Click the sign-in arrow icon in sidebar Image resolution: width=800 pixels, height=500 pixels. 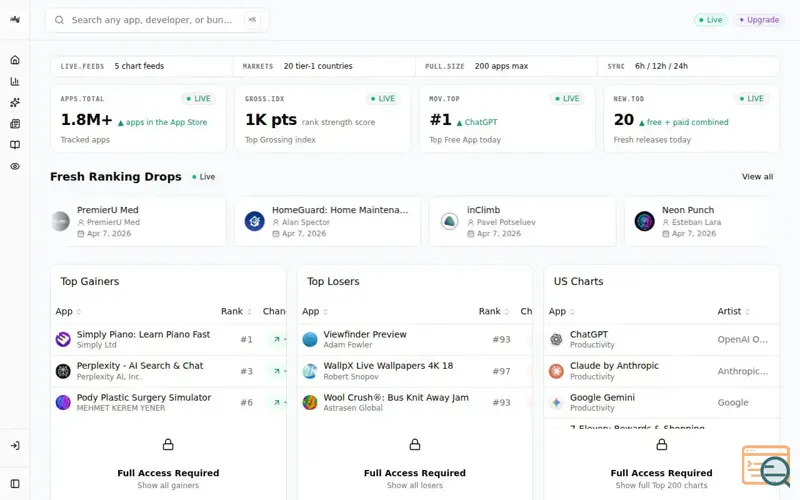point(15,446)
